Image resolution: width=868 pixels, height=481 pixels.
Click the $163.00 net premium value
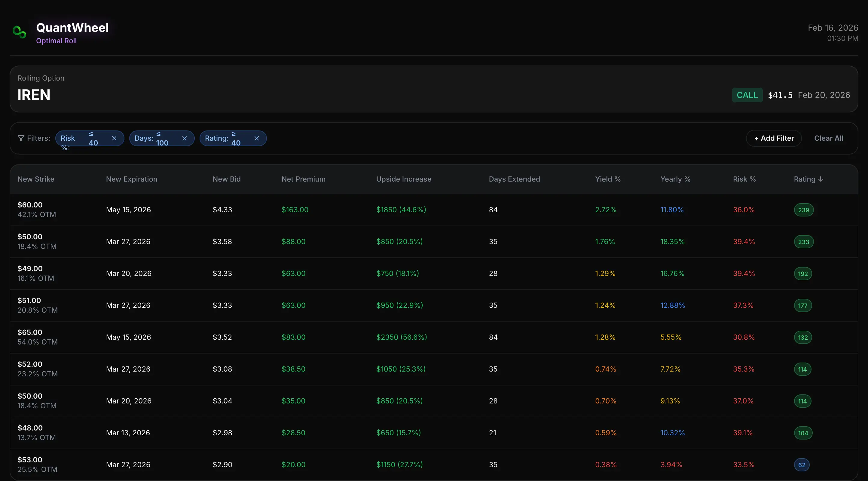tap(295, 210)
